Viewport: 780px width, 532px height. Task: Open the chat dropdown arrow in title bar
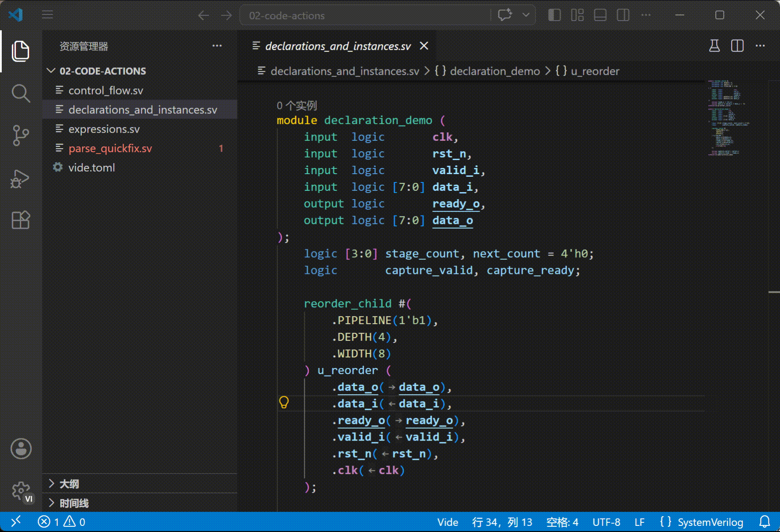click(x=526, y=15)
